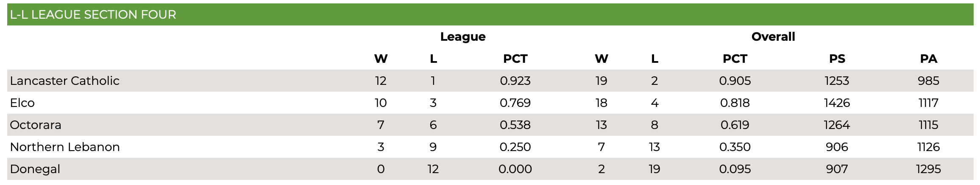This screenshot has width=980, height=185.
Task: Select the Lancaster Catholic team name
Action: (x=65, y=81)
